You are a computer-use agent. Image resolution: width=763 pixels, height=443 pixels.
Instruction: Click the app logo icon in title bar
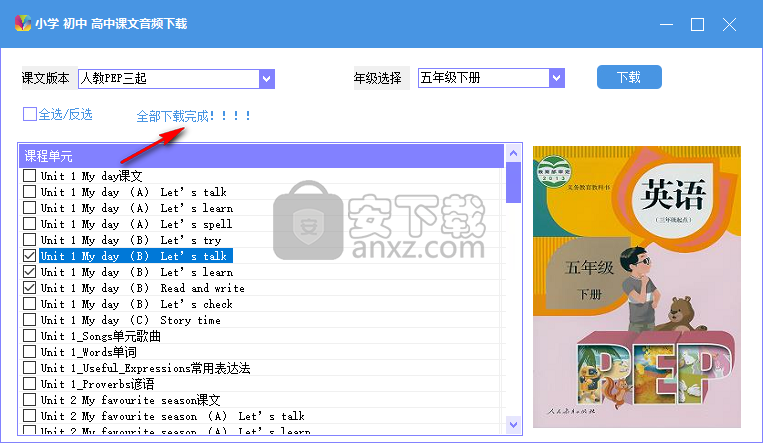point(23,23)
